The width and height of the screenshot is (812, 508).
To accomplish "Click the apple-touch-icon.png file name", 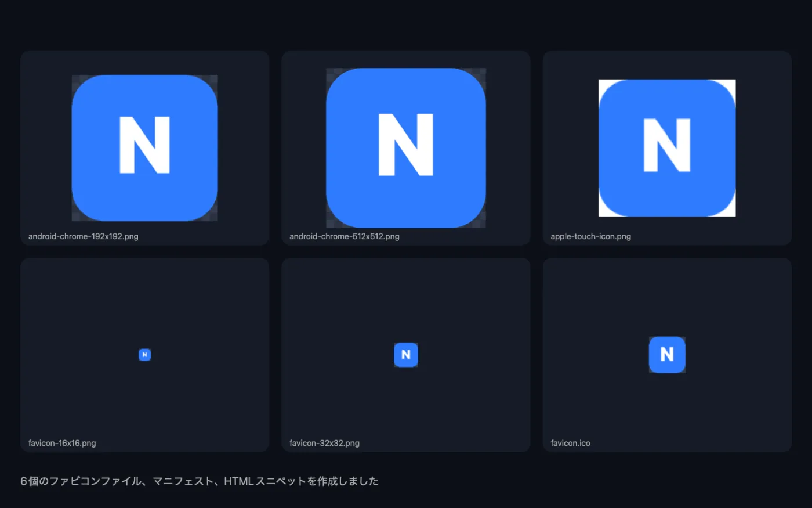I will 591,236.
